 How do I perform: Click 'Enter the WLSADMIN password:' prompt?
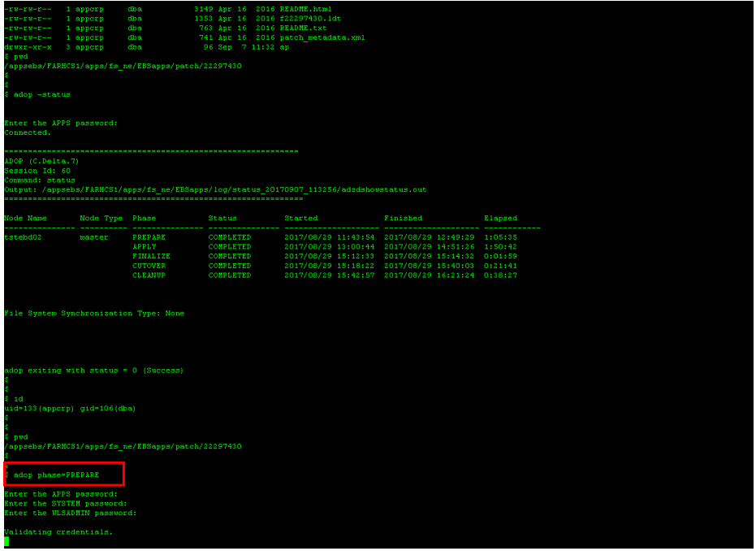coord(71,514)
